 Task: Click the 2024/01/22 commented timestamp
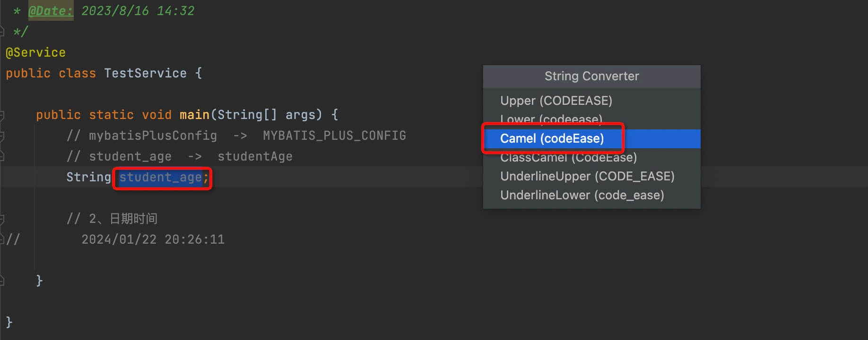coord(152,239)
